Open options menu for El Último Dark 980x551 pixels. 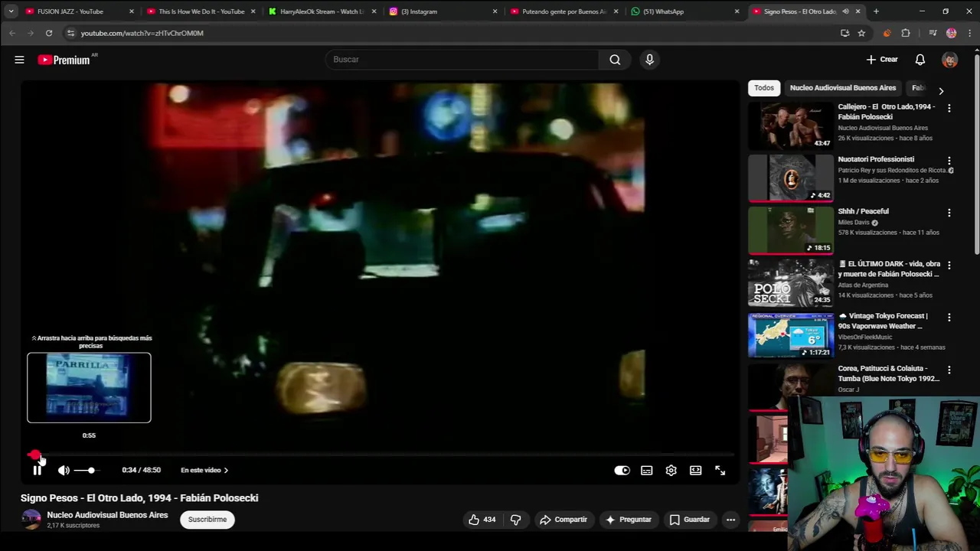(x=949, y=266)
